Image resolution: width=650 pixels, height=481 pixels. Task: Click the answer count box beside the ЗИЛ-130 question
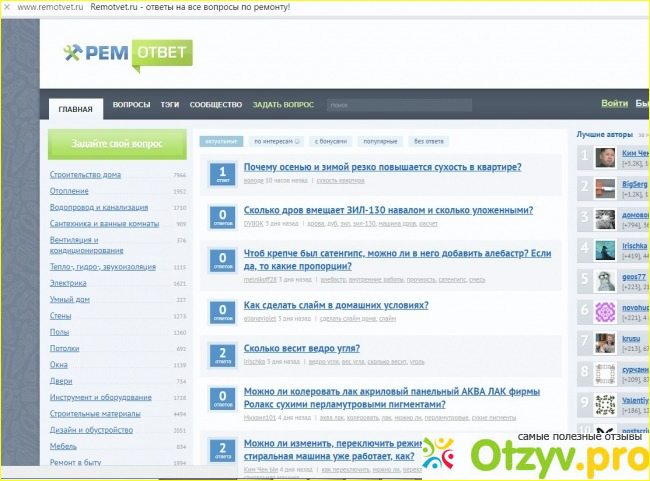tap(221, 217)
